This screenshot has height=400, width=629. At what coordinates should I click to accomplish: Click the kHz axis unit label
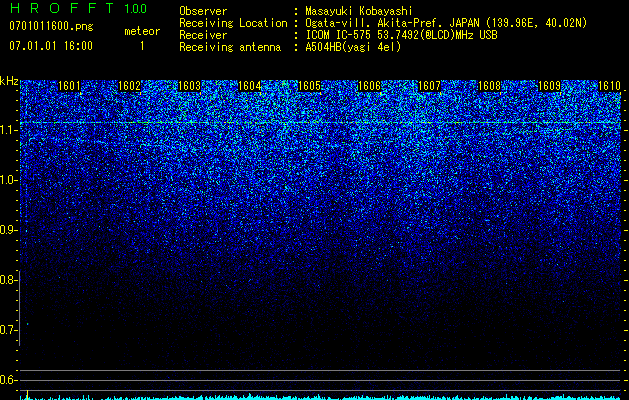click(9, 81)
